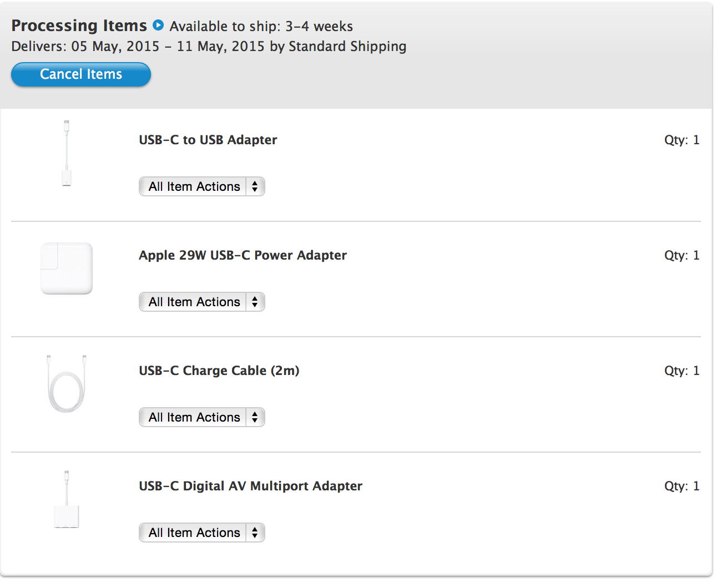This screenshot has height=588, width=716.
Task: Click the USB-C Charge Cable product image
Action: coord(67,384)
